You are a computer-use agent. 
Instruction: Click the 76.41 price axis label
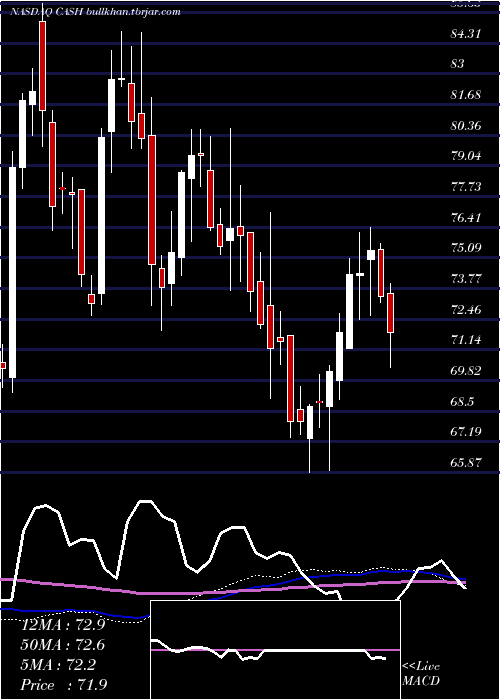[x=466, y=218]
